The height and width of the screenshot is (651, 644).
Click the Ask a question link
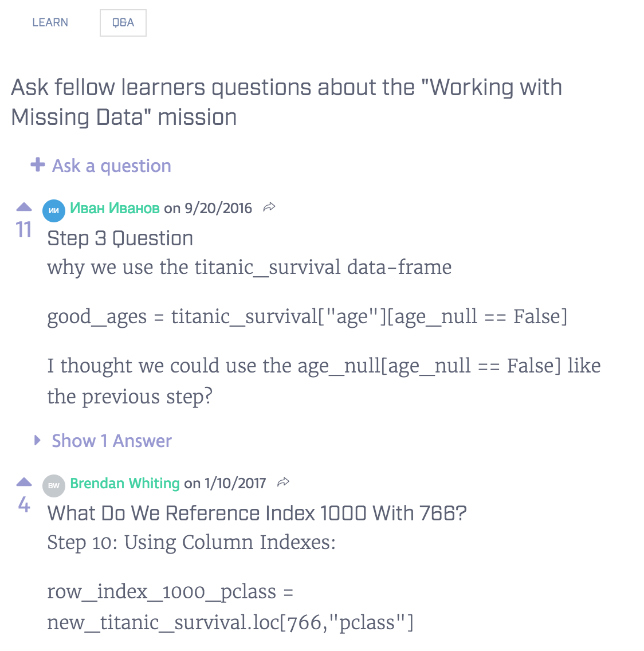click(112, 166)
